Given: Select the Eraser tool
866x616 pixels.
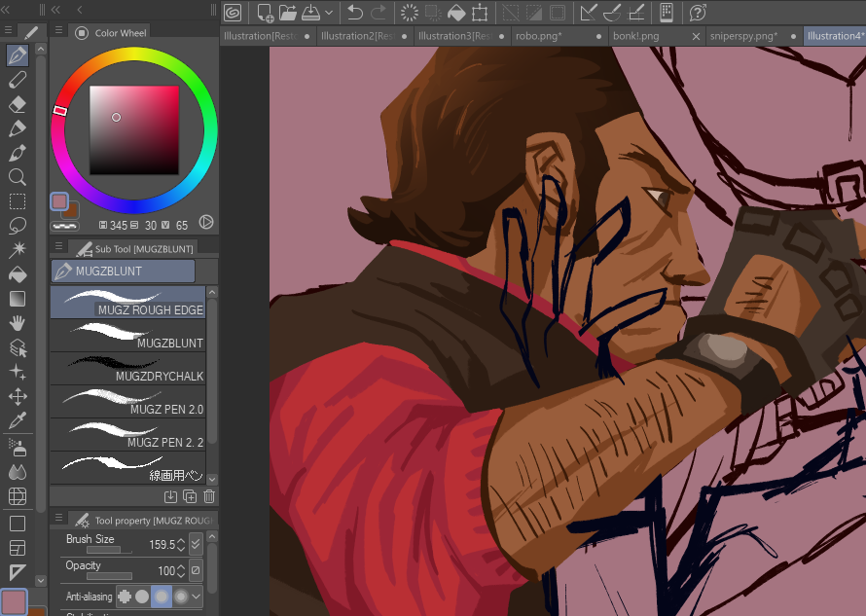Looking at the screenshot, I should click(18, 104).
